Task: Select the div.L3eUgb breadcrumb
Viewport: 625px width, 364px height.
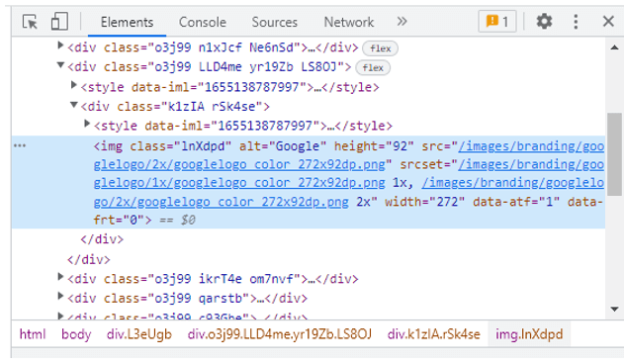Action: pyautogui.click(x=139, y=334)
